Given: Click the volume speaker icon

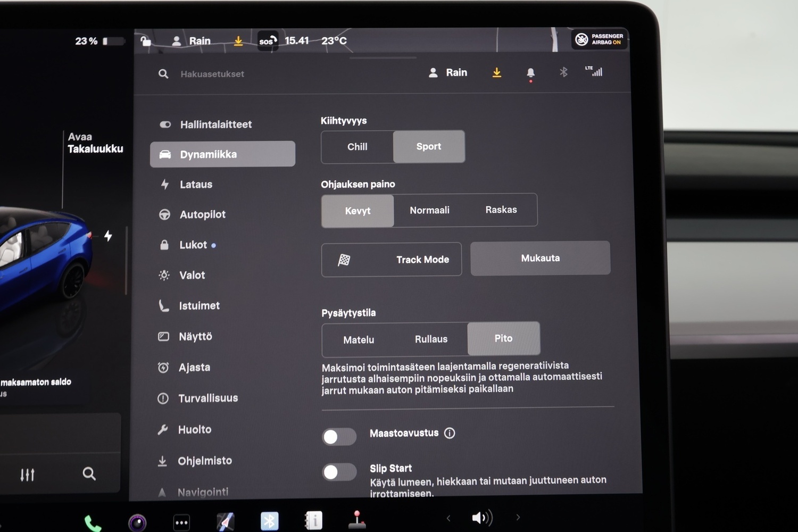Looking at the screenshot, I should click(482, 518).
